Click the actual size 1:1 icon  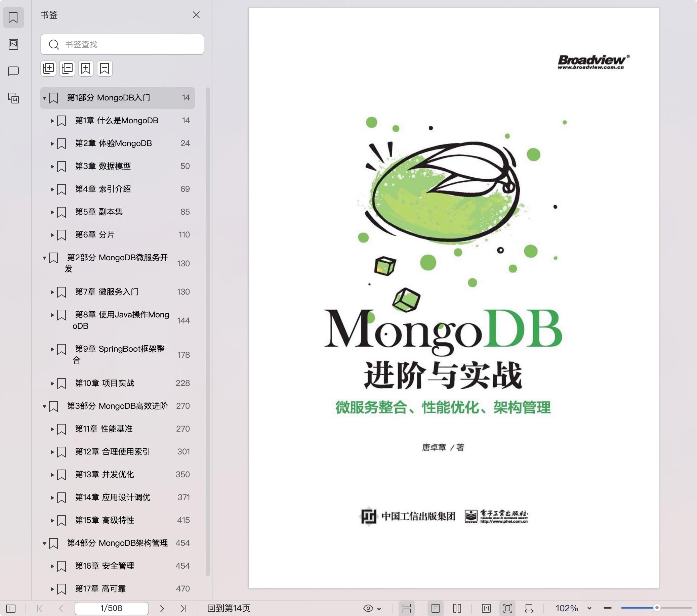[486, 608]
